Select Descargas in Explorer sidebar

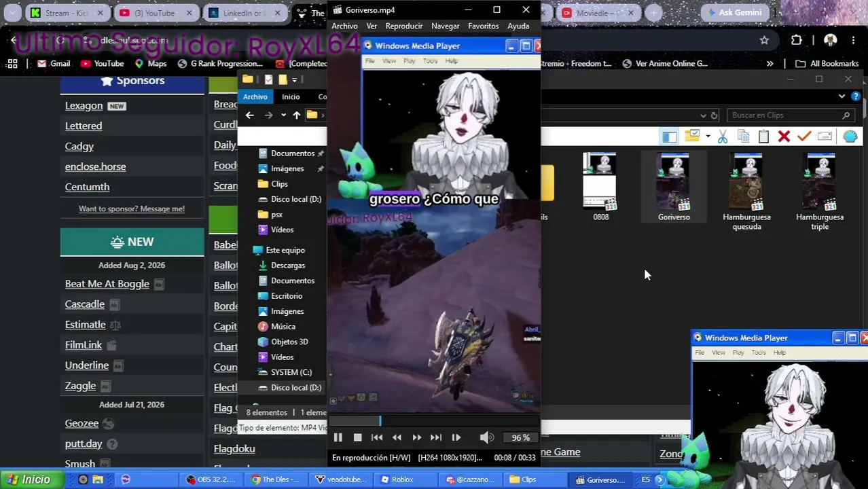click(288, 266)
